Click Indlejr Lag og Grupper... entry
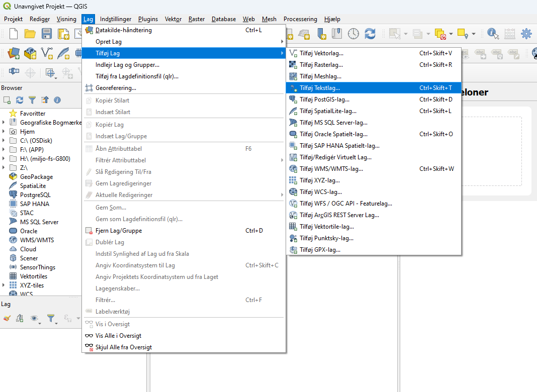The width and height of the screenshot is (537, 392). pos(184,65)
